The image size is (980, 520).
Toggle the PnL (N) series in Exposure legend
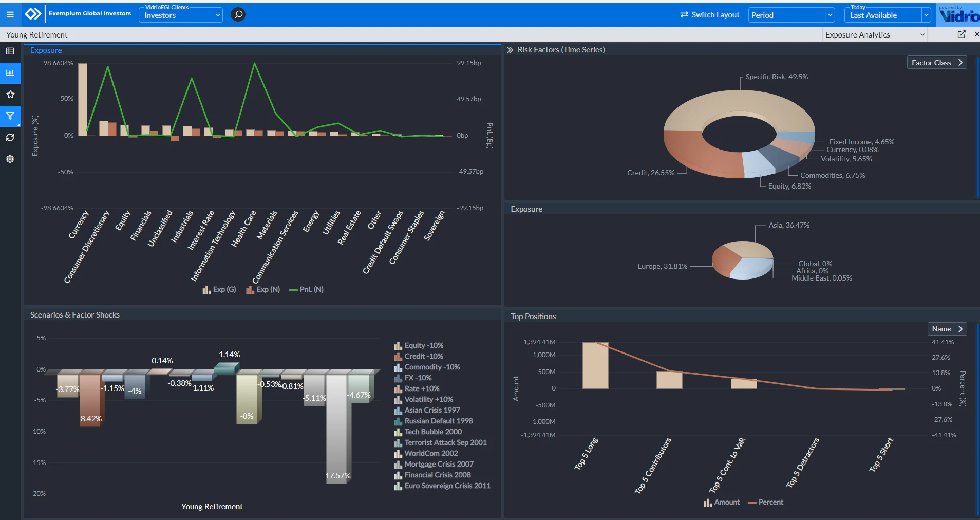(306, 289)
